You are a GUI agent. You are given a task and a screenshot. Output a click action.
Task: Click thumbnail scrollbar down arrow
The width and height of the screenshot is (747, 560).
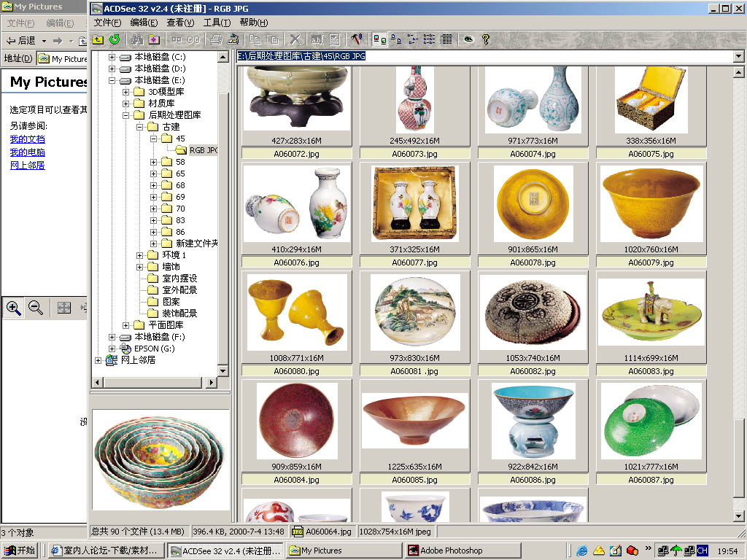738,516
